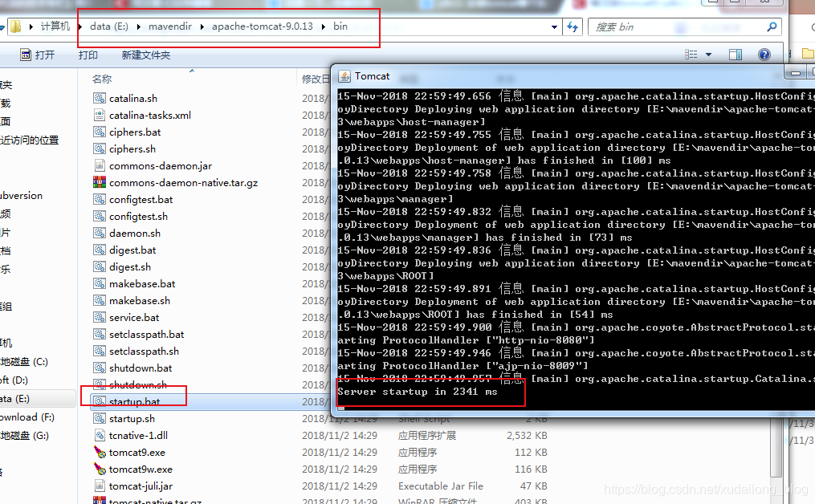
Task: Expand the arrow after 计算机 breadcrumb
Action: click(x=81, y=26)
